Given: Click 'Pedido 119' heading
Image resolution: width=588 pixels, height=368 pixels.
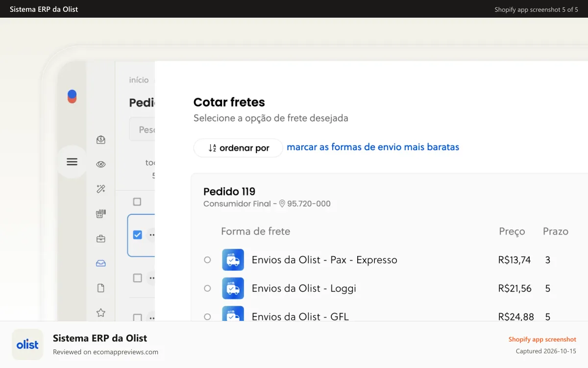Looking at the screenshot, I should coord(229,191).
